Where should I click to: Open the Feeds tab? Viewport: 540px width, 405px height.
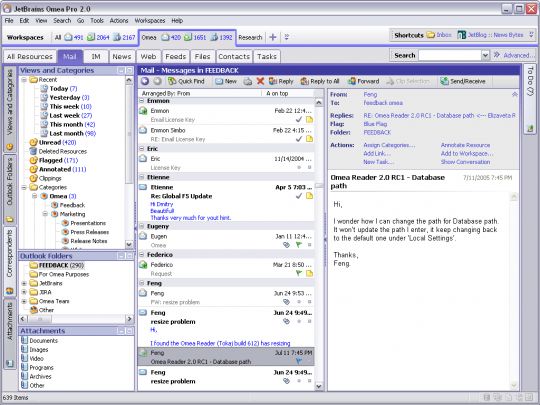pyautogui.click(x=176, y=56)
